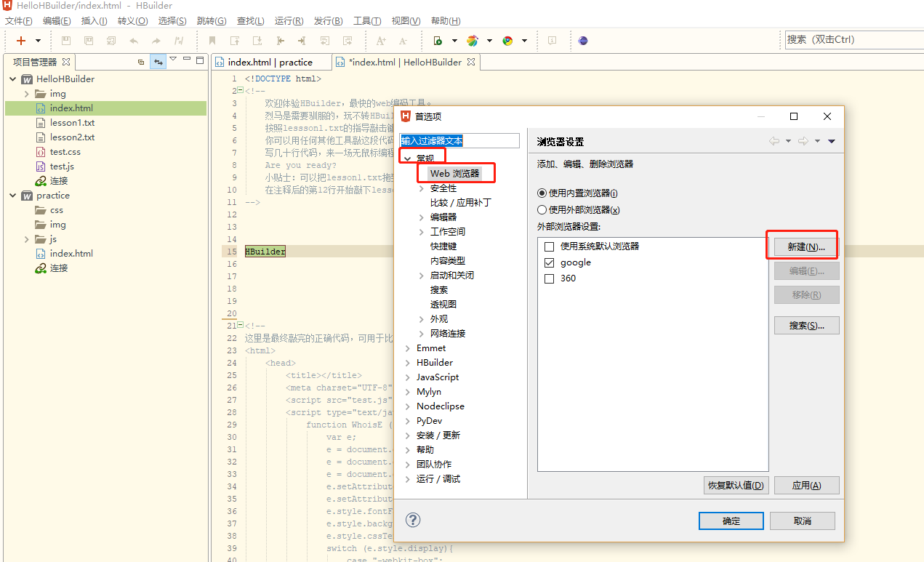Expand the js folder under practice

(27, 238)
